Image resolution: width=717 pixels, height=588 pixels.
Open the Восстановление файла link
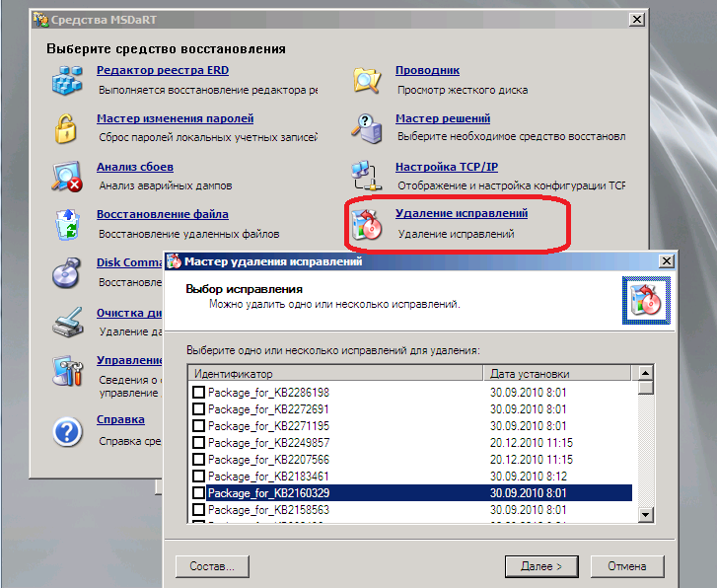coord(163,214)
